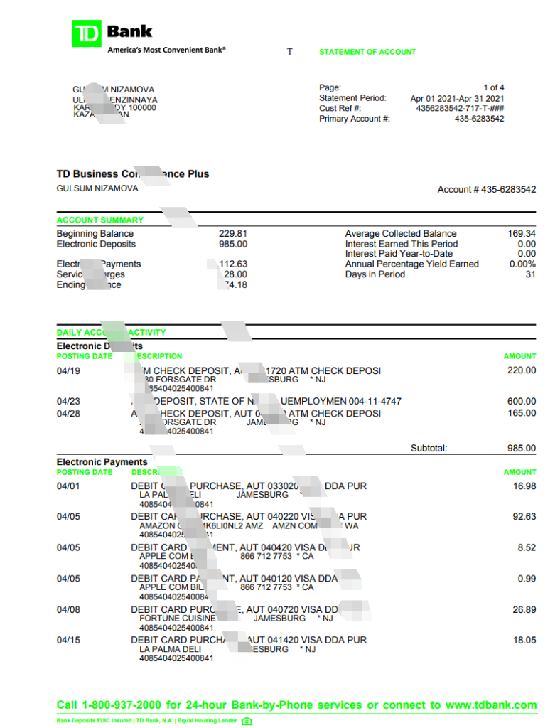Click payment posting date 04/15
560x728 pixels.
pyautogui.click(x=68, y=641)
